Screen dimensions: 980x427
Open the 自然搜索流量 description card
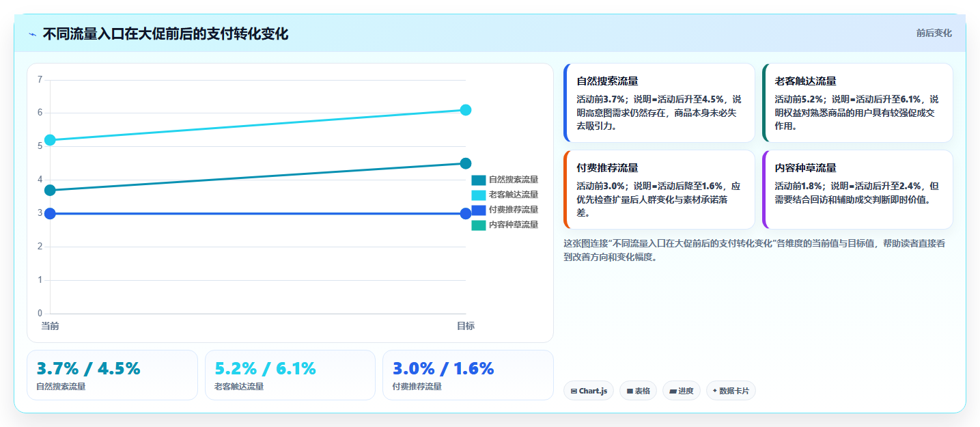(659, 102)
